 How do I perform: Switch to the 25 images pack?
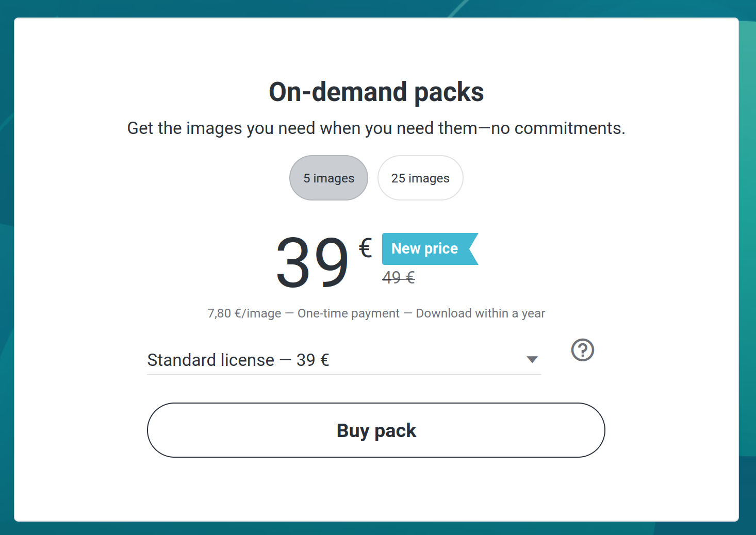[x=420, y=177]
